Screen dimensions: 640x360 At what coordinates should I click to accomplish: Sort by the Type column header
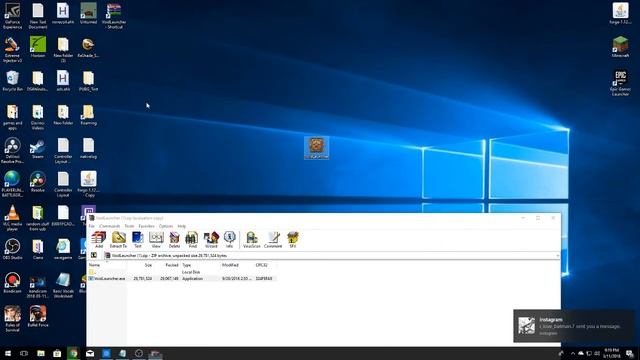coord(200,265)
